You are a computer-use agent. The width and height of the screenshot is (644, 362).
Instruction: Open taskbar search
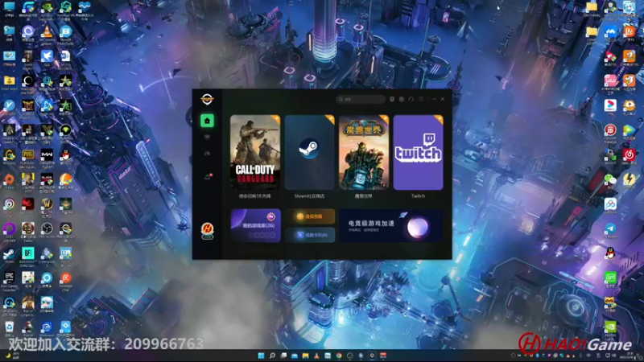(x=272, y=356)
